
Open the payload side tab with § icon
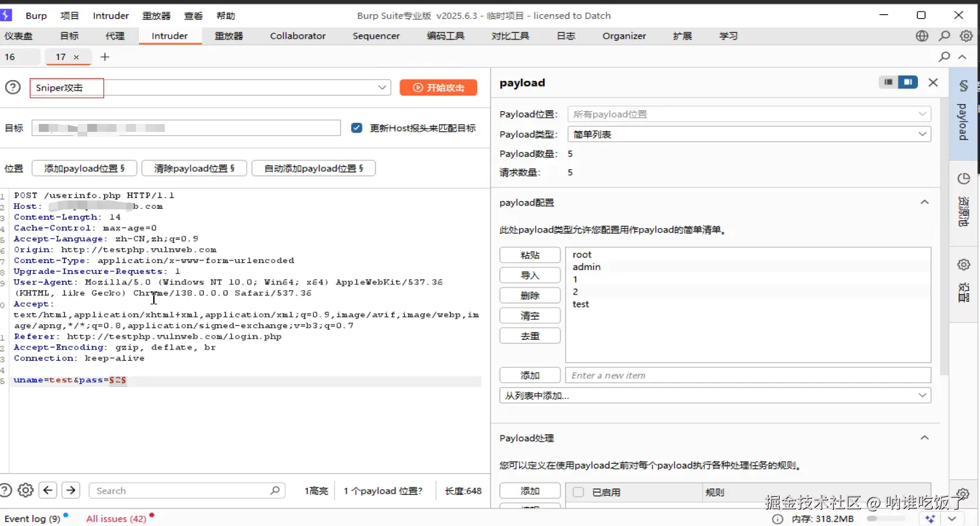963,114
